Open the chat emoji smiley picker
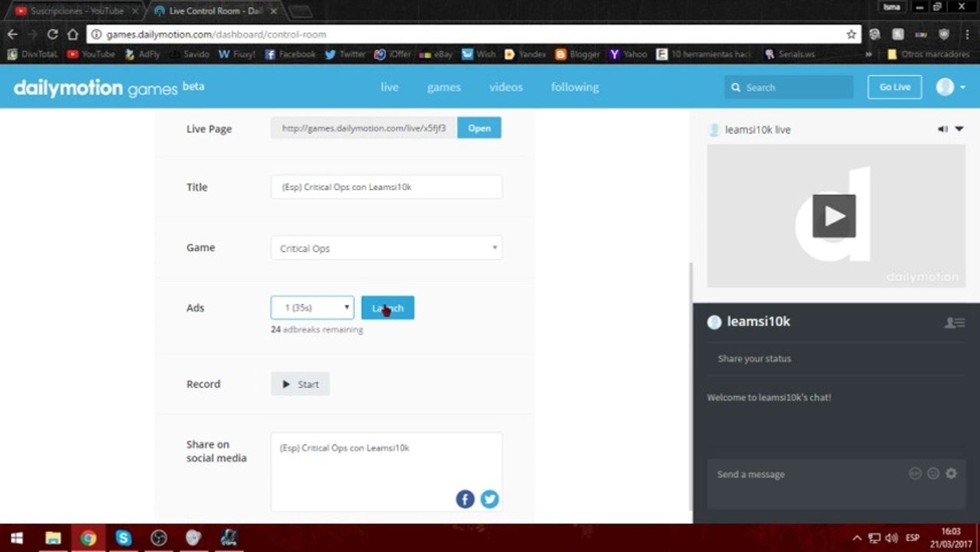 pyautogui.click(x=933, y=474)
